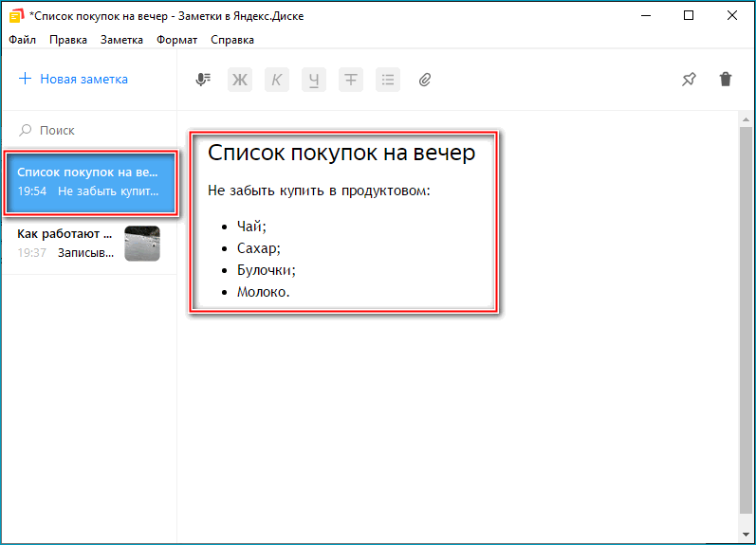Screen dimensions: 756x545
Task: Toggle underline formatting (Ч) button
Action: click(x=314, y=80)
